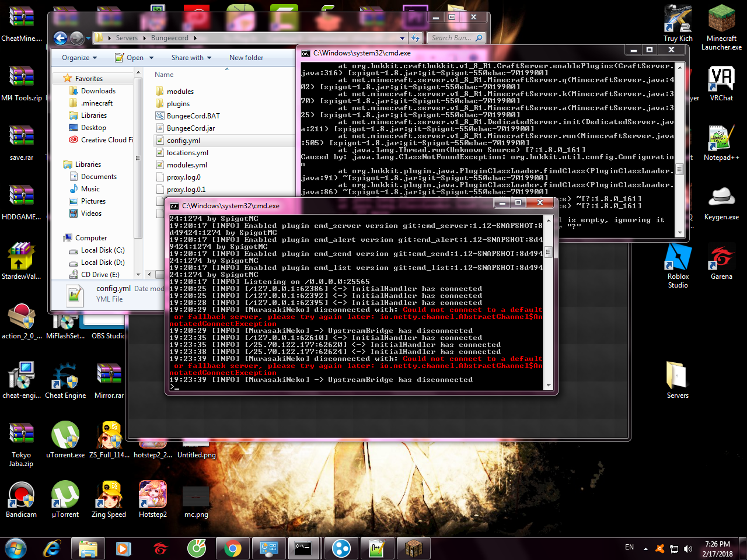Click the volume speaker tray icon
Image resolution: width=747 pixels, height=560 pixels.
click(x=688, y=549)
